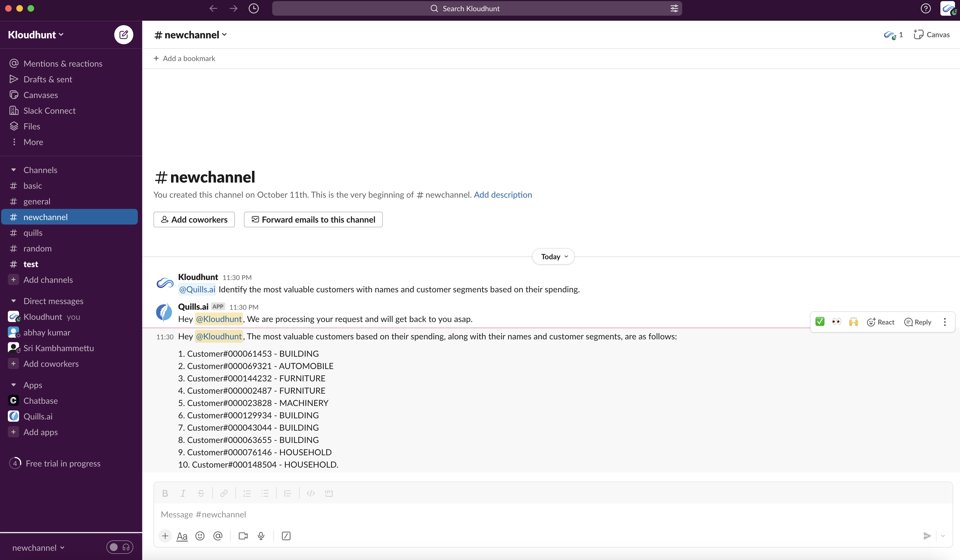Click the compose new message icon
Screen dimensions: 960x560
(124, 35)
